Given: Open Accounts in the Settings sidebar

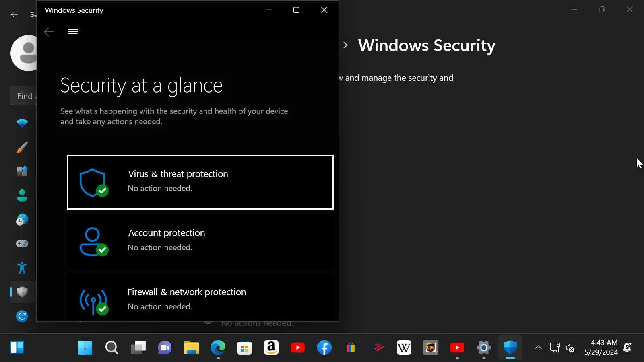Looking at the screenshot, I should click(x=22, y=195).
